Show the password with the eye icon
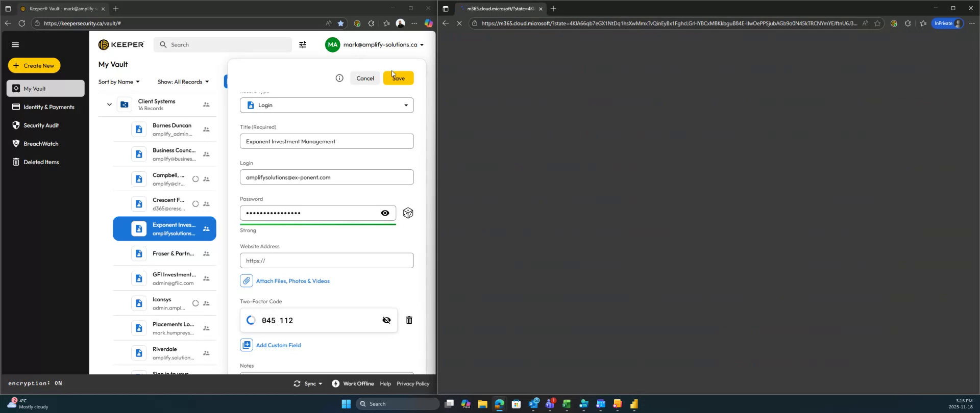 coord(385,213)
